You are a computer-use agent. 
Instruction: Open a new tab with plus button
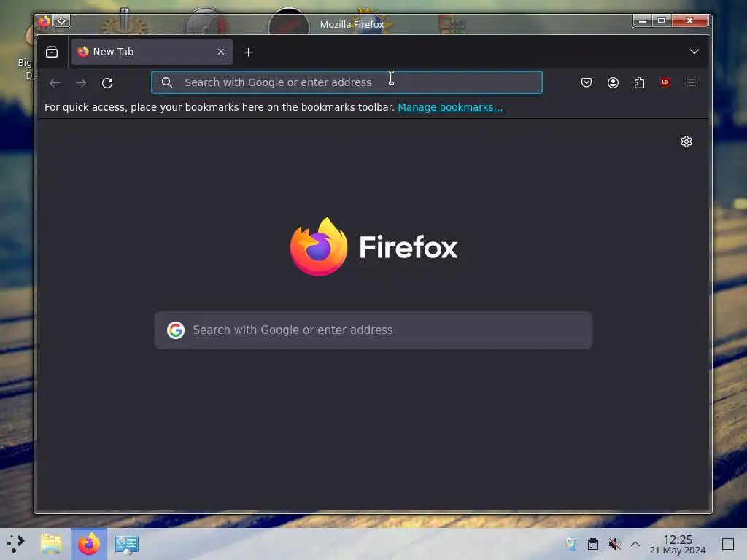[x=248, y=52]
